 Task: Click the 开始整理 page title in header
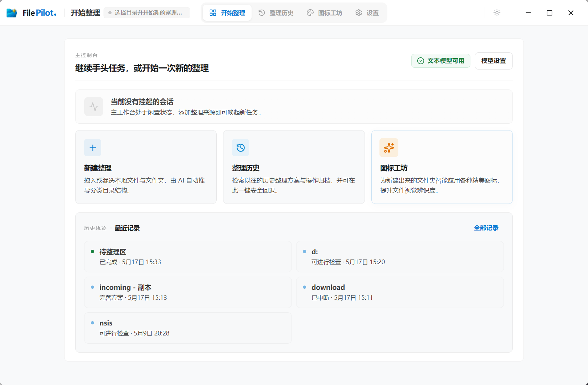tap(85, 13)
